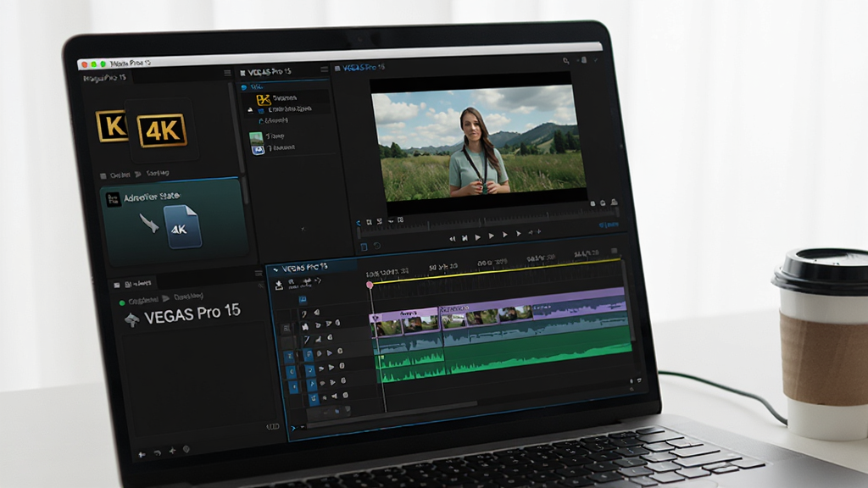Play using the first play triangle in transport
Viewport: 868px width, 488px height.
478,237
